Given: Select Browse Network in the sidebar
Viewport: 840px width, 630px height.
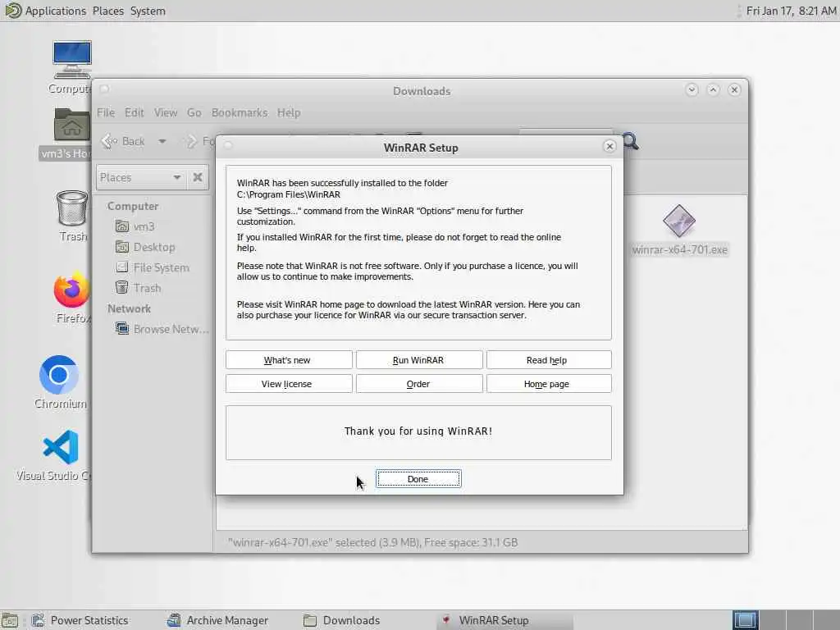Looking at the screenshot, I should pos(162,329).
